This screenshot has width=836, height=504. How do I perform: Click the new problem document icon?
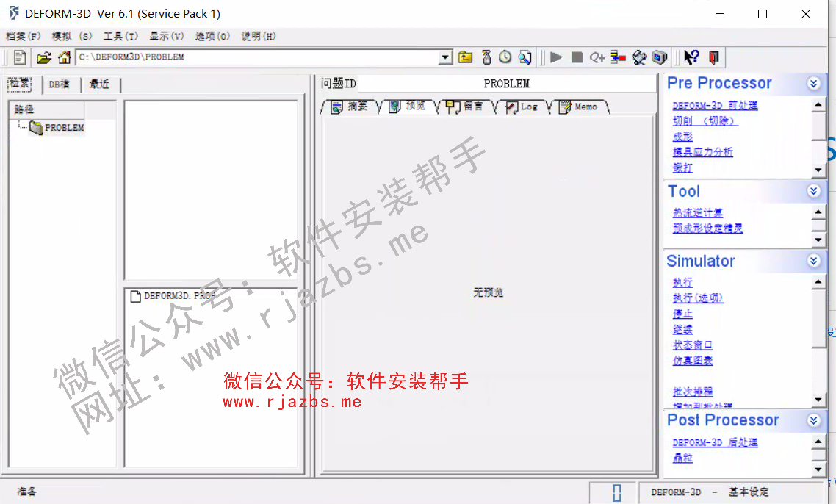tap(20, 57)
